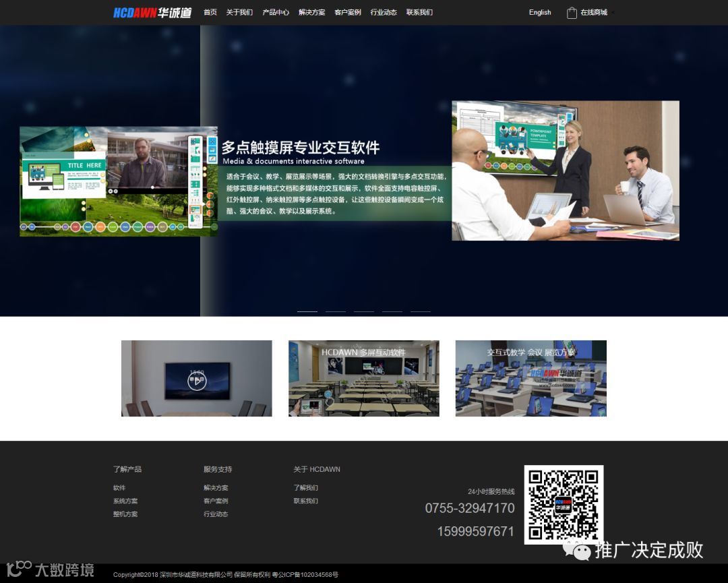Select the first carousel slide indicator
This screenshot has width=728, height=583.
307,311
